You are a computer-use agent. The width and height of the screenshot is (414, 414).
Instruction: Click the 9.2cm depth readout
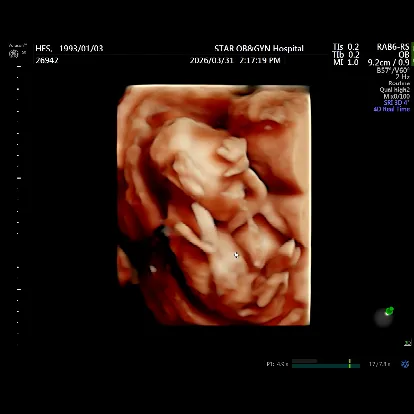point(379,62)
